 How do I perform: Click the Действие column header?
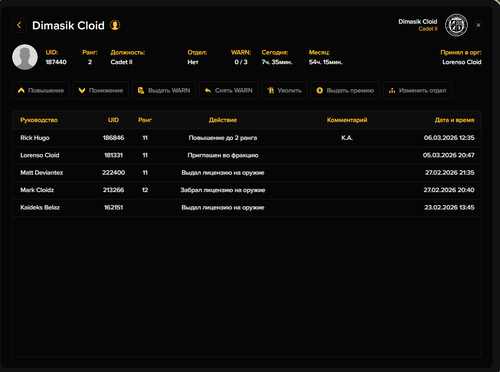(x=223, y=120)
